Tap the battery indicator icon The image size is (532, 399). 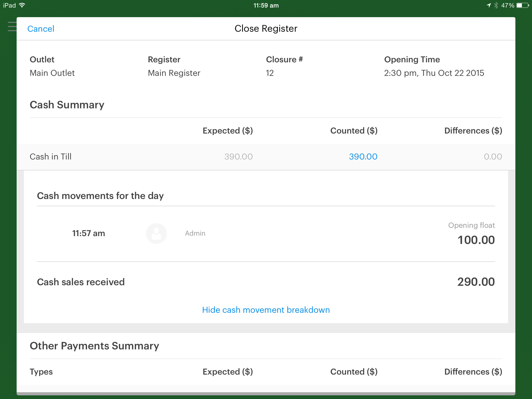[x=523, y=5]
